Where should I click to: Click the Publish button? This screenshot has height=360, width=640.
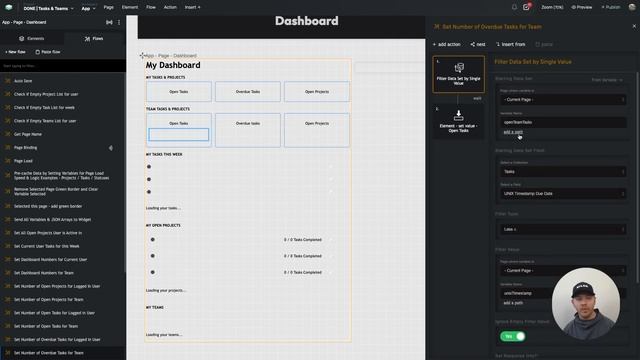(x=611, y=7)
